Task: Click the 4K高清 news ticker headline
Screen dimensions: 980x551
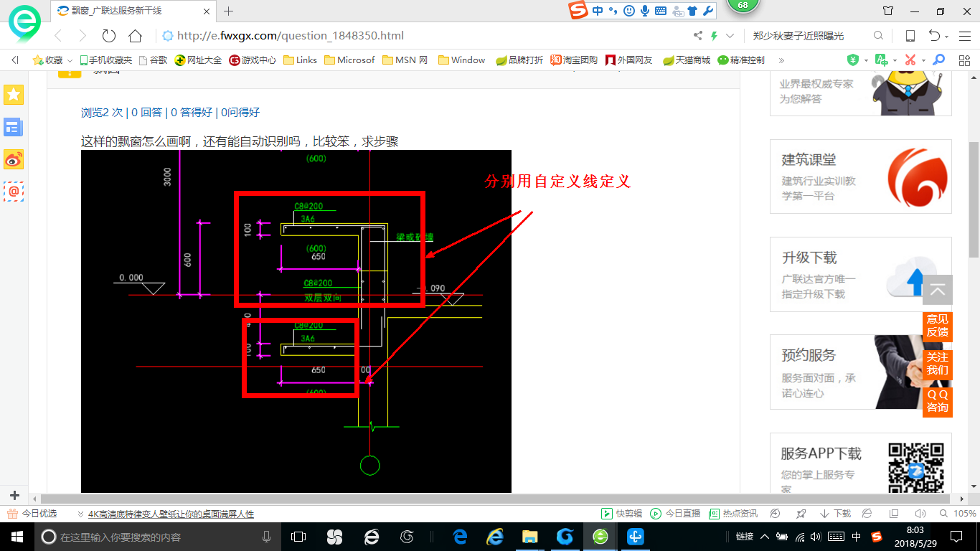Action: [x=171, y=514]
